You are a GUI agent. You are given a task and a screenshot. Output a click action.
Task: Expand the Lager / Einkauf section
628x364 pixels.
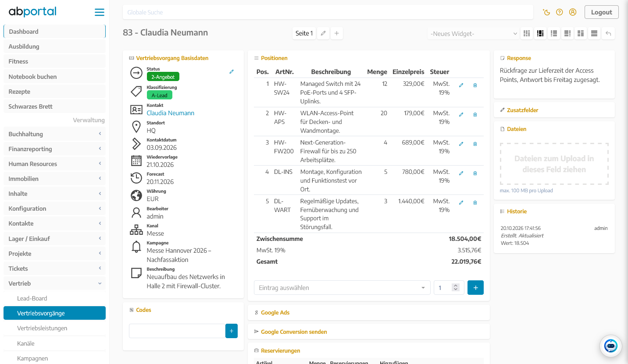click(55, 239)
